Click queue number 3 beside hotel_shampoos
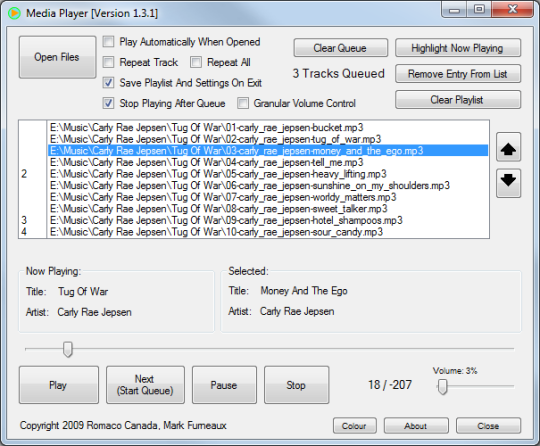540x446 pixels. click(x=24, y=220)
